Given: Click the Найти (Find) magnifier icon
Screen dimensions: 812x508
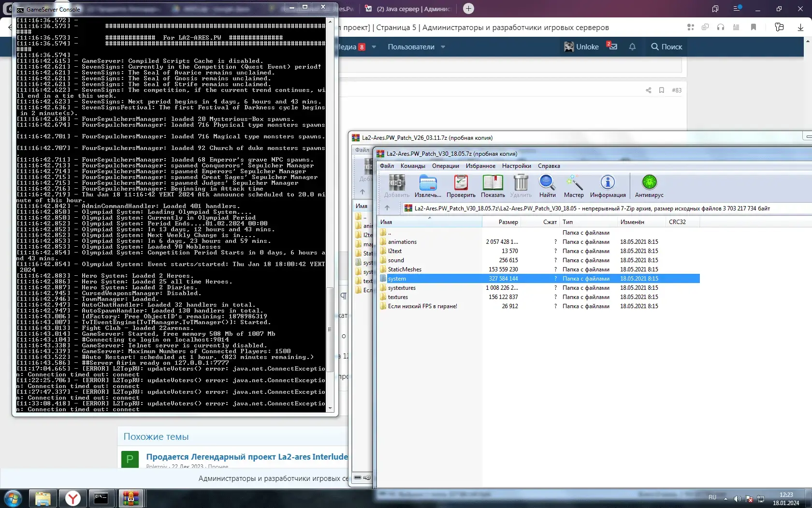Looking at the screenshot, I should tap(547, 186).
